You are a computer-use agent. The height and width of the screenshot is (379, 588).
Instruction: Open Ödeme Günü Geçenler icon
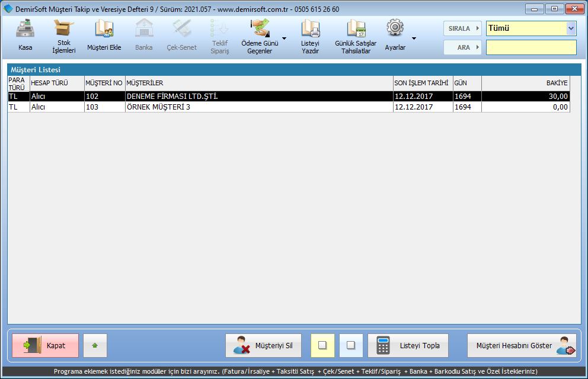tap(260, 28)
